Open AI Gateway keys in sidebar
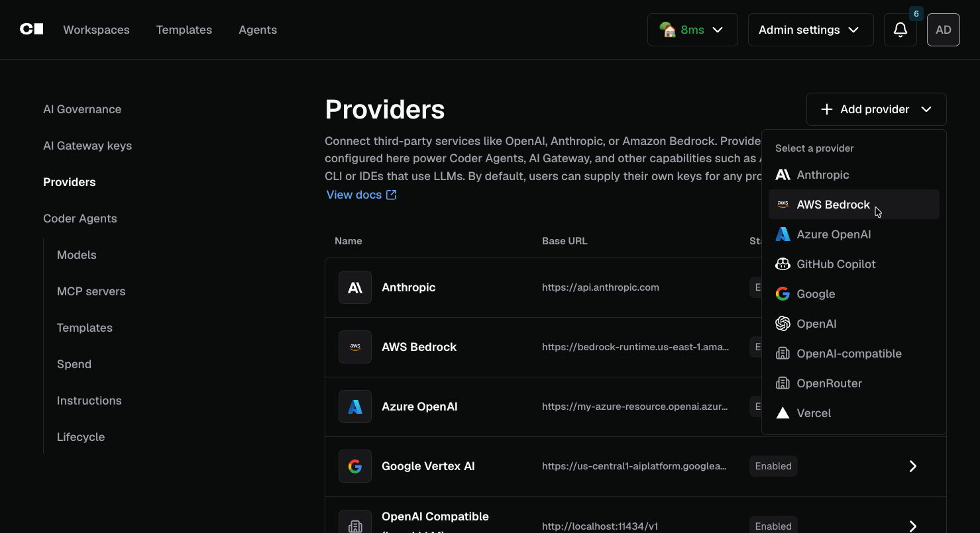 click(87, 146)
